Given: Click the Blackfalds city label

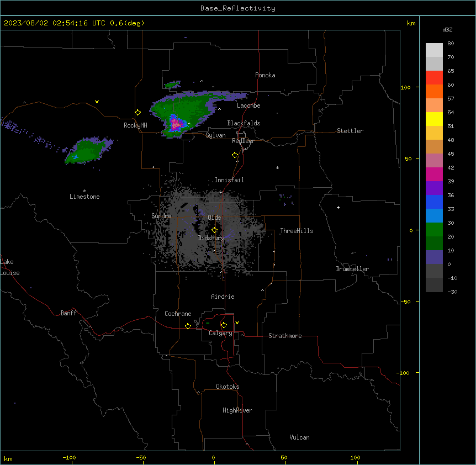Looking at the screenshot, I should 244,123.
